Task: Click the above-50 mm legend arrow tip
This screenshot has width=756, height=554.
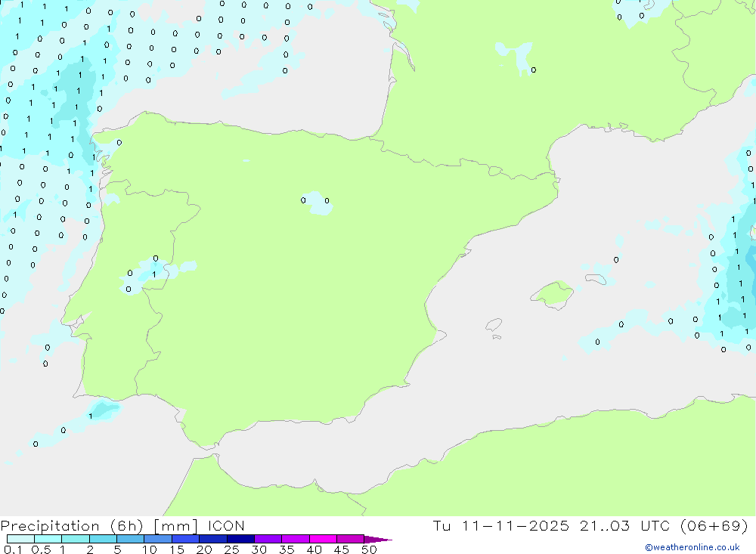Action: 379,539
